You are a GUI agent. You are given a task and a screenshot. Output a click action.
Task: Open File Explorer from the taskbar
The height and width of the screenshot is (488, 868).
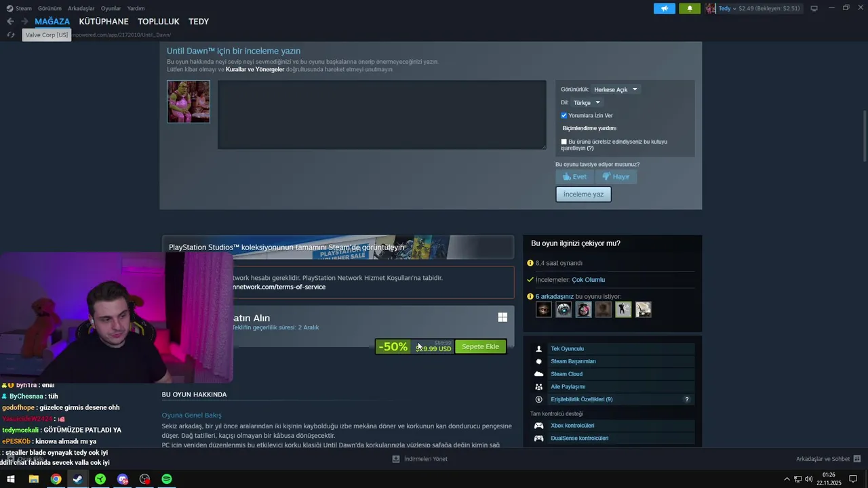[x=33, y=479]
